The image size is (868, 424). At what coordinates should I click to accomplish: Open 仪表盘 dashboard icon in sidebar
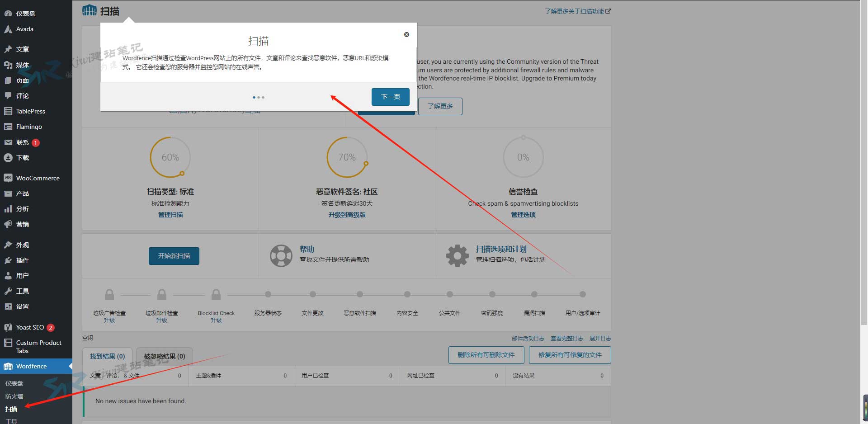click(x=8, y=14)
